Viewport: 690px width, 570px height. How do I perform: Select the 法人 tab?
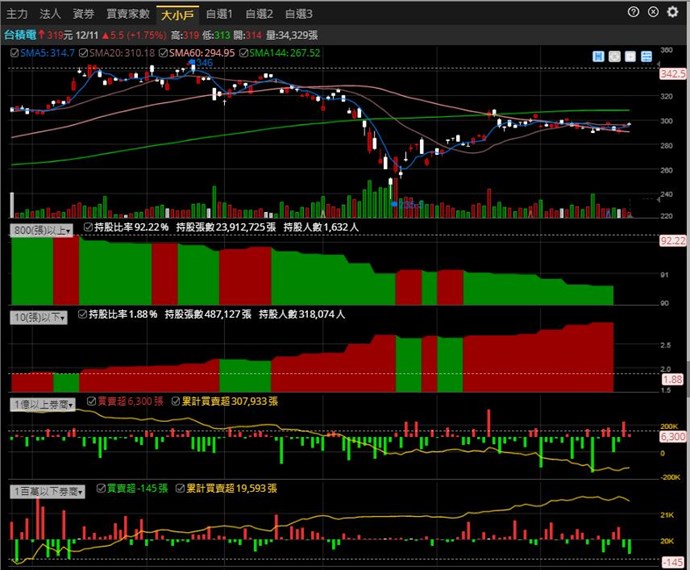coord(50,14)
